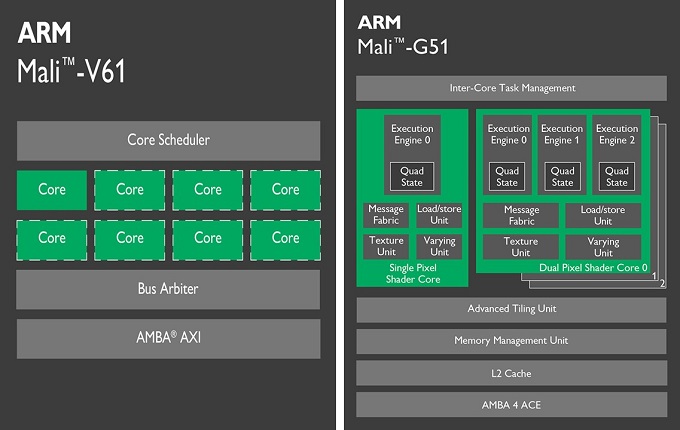Viewport: 680px width, 430px height.
Task: Click the ARM logo above Mali-G51
Action: coord(379,22)
